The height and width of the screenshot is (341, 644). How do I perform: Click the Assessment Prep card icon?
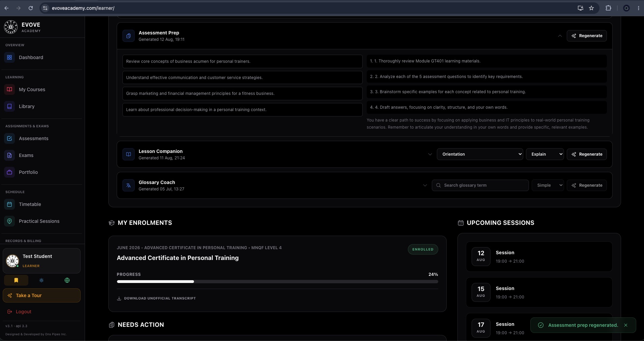click(x=129, y=36)
